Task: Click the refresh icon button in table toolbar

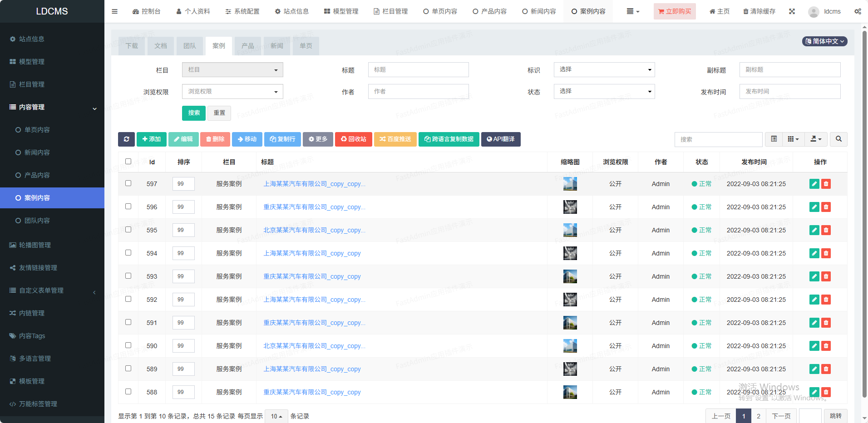Action: (x=126, y=139)
